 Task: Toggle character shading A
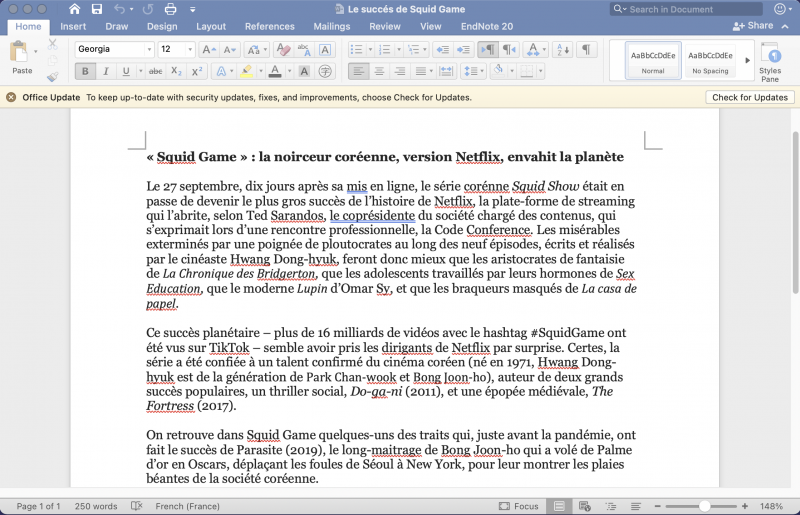(x=304, y=71)
